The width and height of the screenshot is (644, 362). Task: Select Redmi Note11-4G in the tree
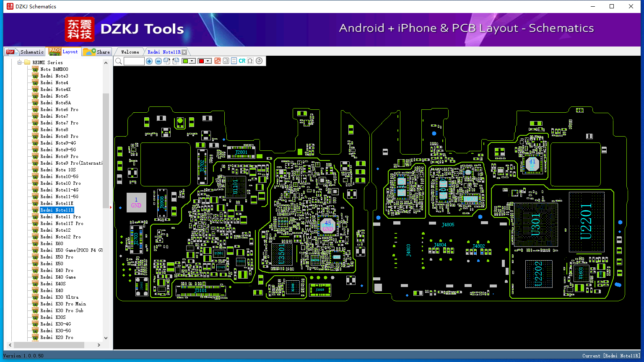pos(60,190)
